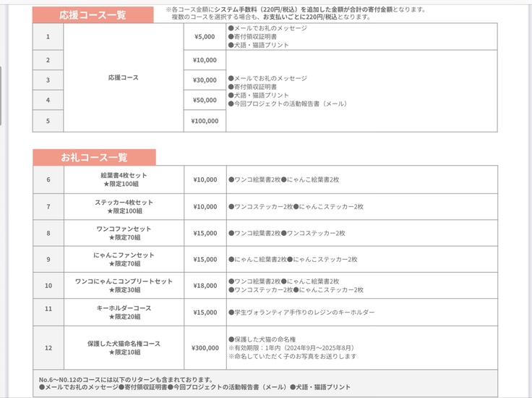The height and width of the screenshot is (398, 532).
Task: Click the お礼コース一覧 header banner
Action: [94, 158]
